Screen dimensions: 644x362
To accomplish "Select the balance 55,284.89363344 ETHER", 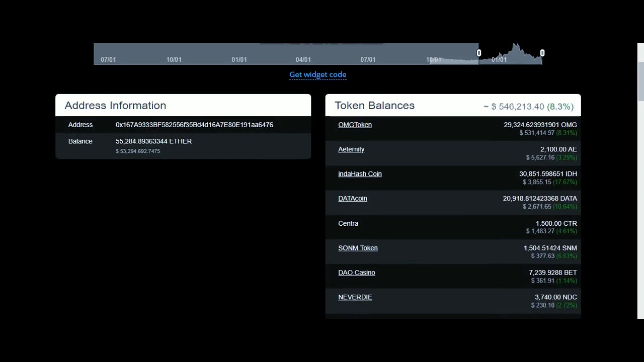I will click(153, 141).
